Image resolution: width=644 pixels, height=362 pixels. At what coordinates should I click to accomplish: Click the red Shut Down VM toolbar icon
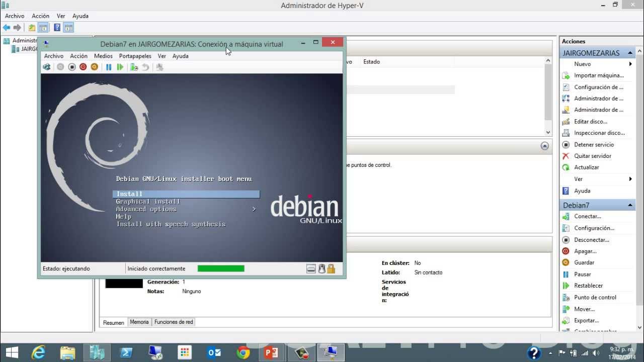click(83, 67)
